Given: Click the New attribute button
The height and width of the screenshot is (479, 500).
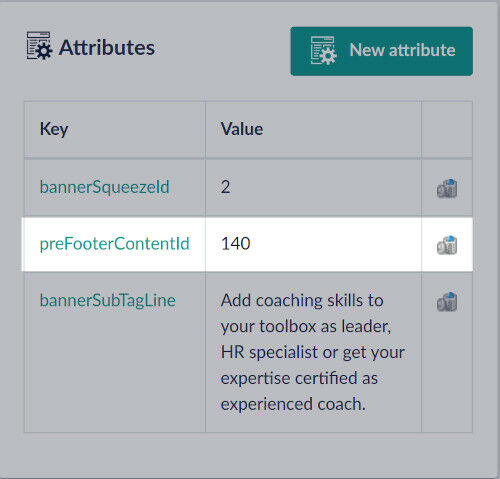Looking at the screenshot, I should 381,51.
